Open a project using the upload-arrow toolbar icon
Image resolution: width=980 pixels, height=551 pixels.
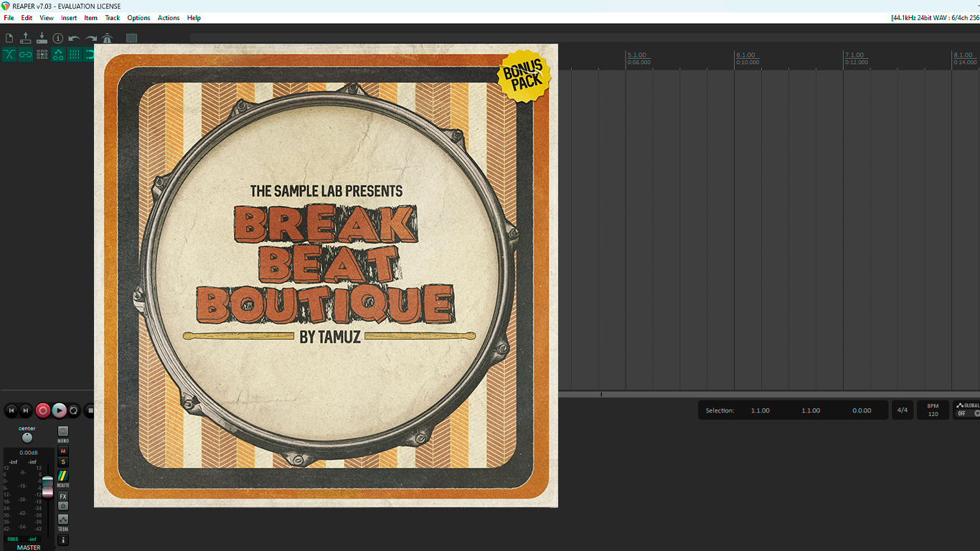click(26, 38)
